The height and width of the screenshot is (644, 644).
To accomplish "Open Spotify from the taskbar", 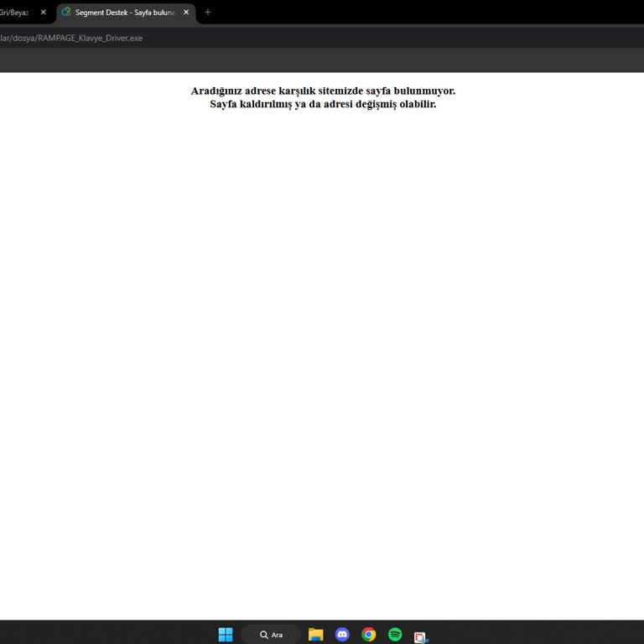I will tap(395, 634).
